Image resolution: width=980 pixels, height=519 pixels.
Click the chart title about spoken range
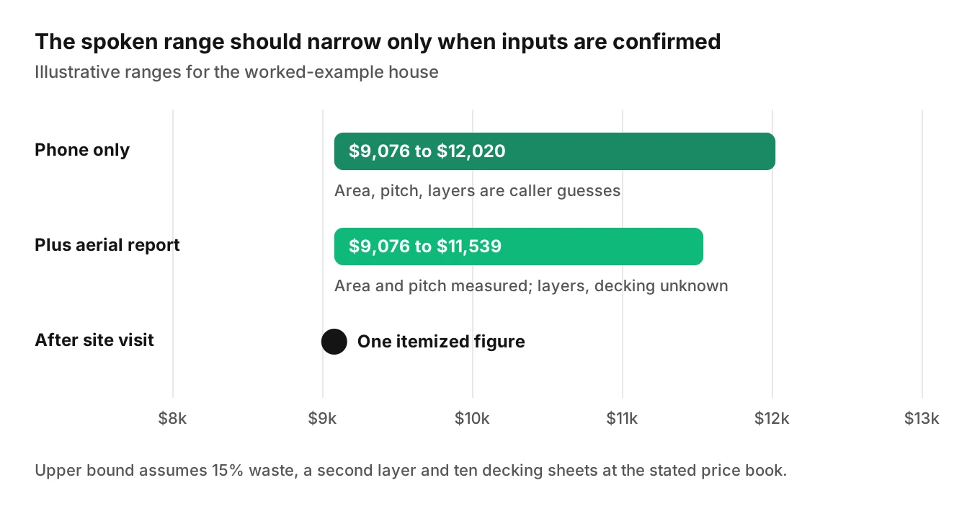pyautogui.click(x=378, y=42)
